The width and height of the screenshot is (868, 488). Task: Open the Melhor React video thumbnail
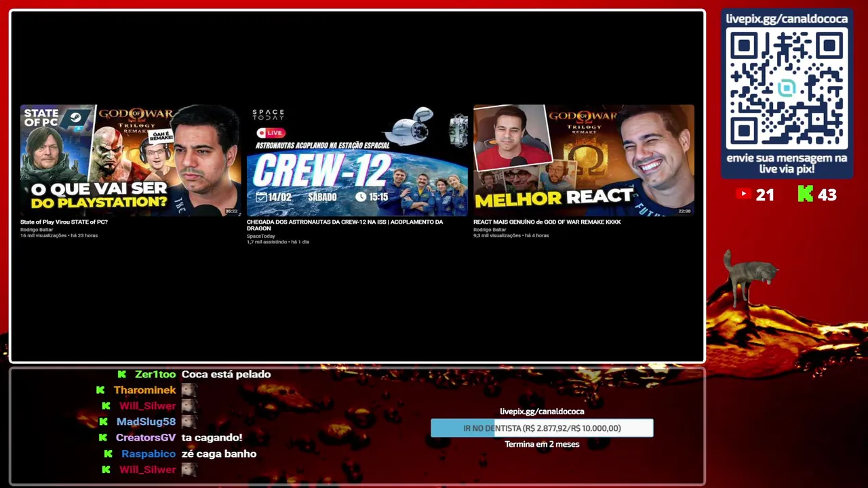[583, 160]
